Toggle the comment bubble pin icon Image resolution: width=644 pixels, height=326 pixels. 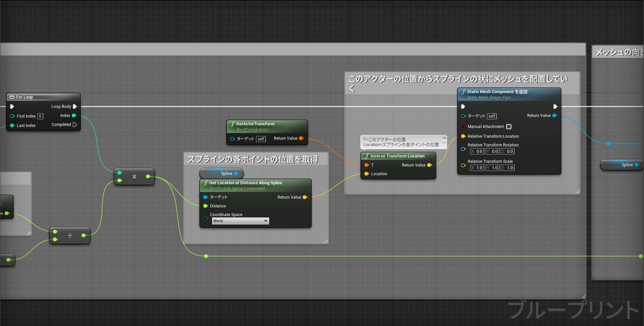444,138
